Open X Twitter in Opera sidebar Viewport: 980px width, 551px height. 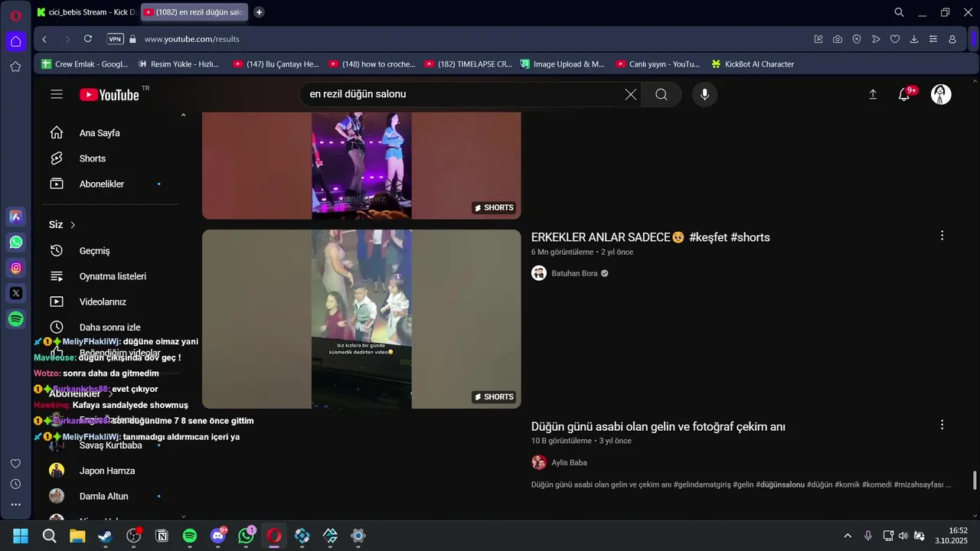point(16,293)
